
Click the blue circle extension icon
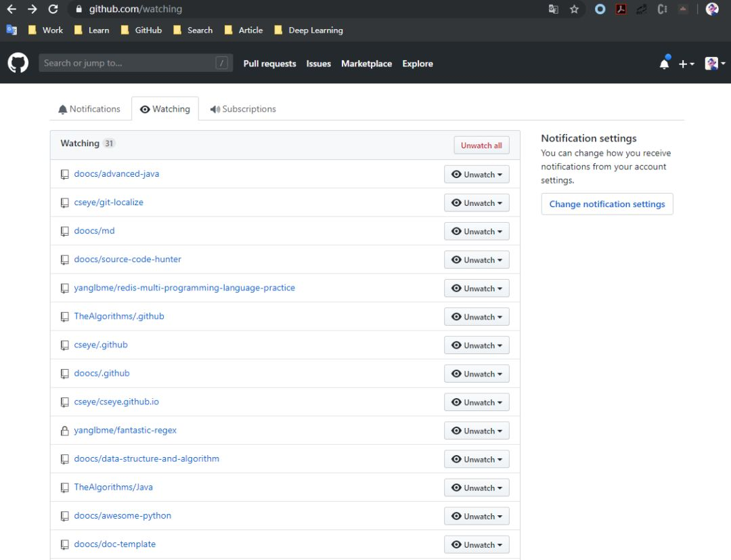click(600, 9)
